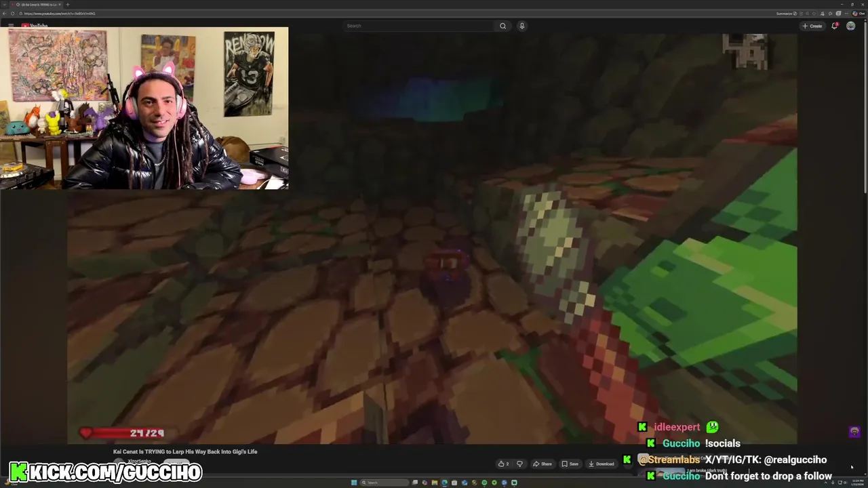Click the purple emoji icon by the chat overlay
Viewport: 868px width, 488px height.
click(x=854, y=432)
